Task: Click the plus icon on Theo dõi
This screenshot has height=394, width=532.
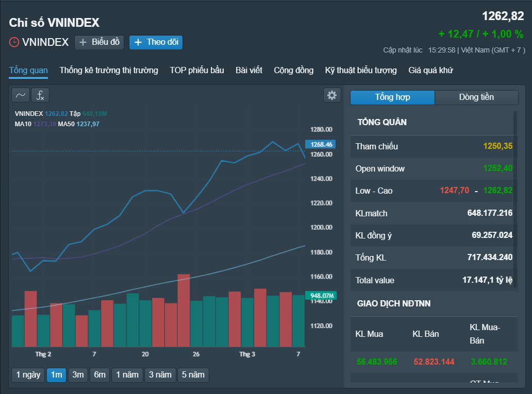Action: click(x=138, y=42)
